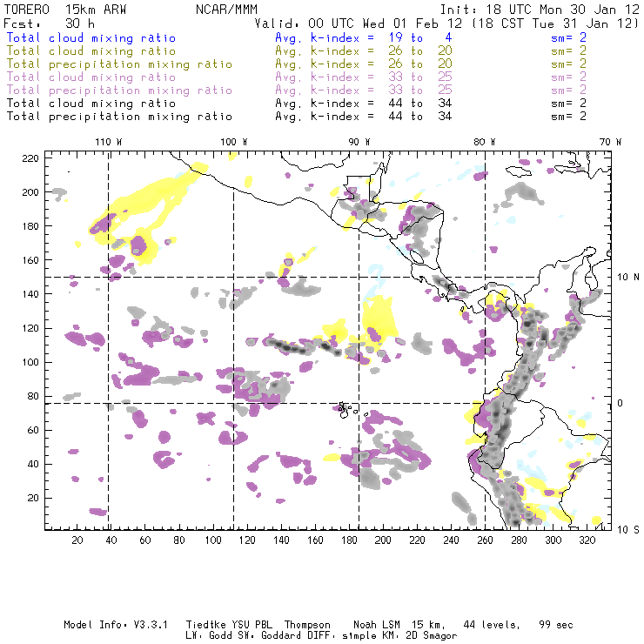644x644 pixels.
Task: Select the "Tiedtke" scheme name
Action: [205, 625]
